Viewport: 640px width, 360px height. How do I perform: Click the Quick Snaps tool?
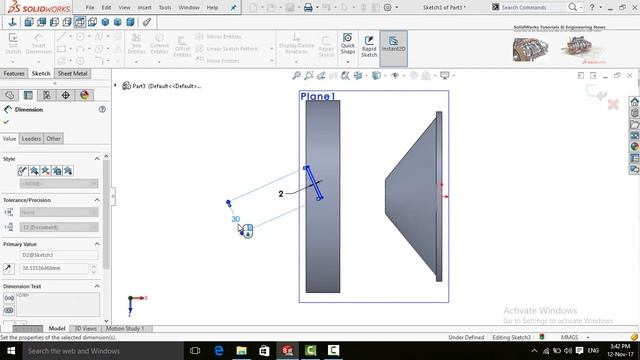tap(348, 43)
